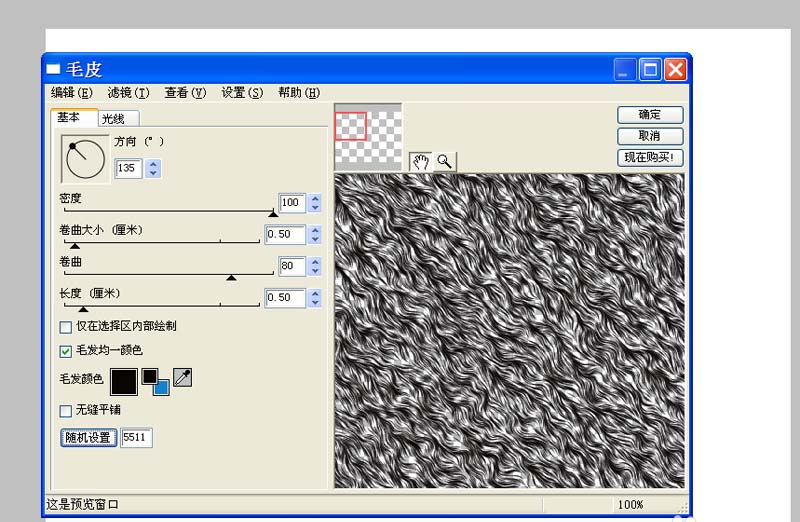800x522 pixels.
Task: Select the hand pan tool
Action: click(x=421, y=162)
